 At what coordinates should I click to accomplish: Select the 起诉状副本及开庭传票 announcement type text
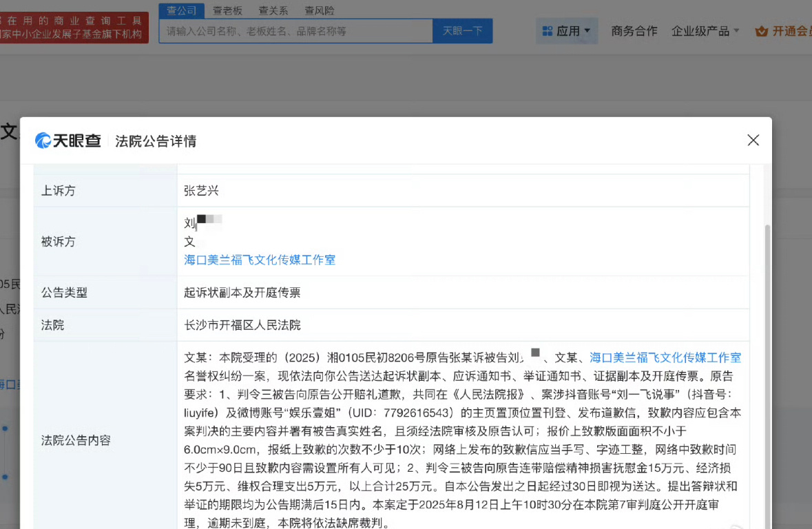242,292
